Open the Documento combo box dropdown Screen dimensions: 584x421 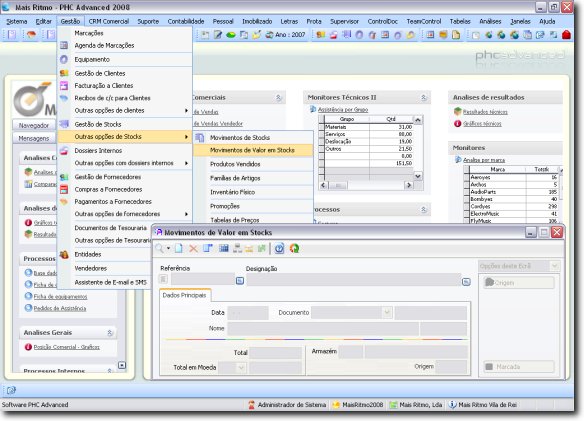tap(387, 313)
